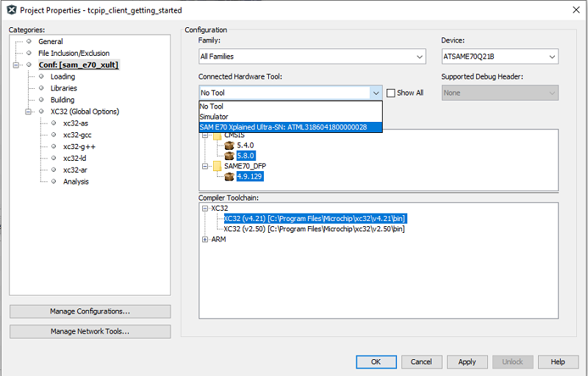Select the General category bullet

tap(29, 42)
